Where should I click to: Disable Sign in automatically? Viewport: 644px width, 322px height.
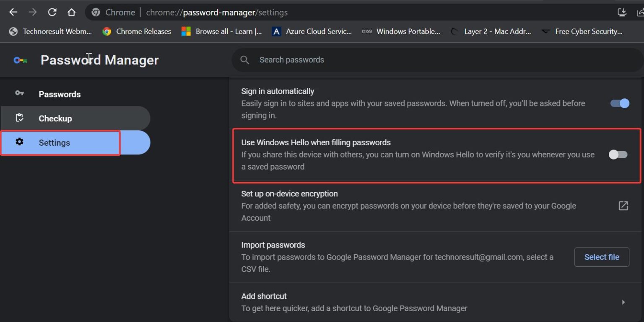coord(619,103)
